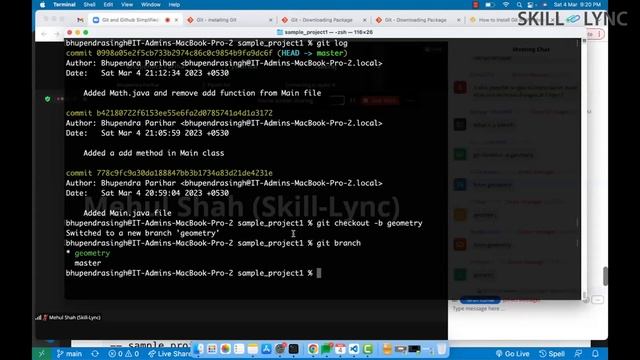
Task: Click the 'git checkout -b geometry' command
Action: pyautogui.click(x=369, y=223)
